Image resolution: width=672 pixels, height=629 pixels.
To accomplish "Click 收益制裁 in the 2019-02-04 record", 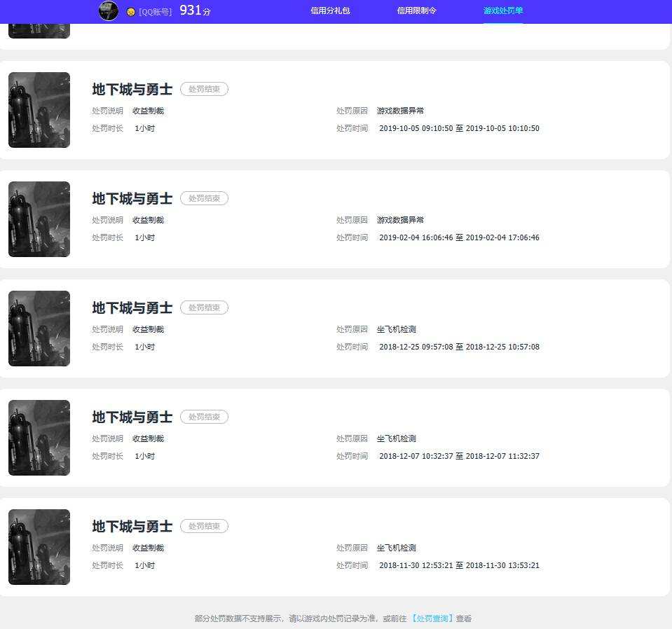I will (x=149, y=220).
